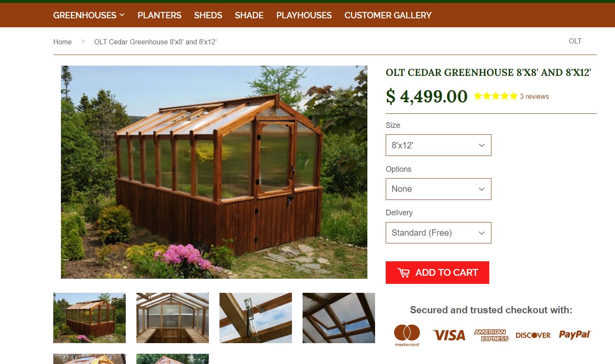The width and height of the screenshot is (615, 364).
Task: Click the Mastercard payment logo
Action: [407, 335]
